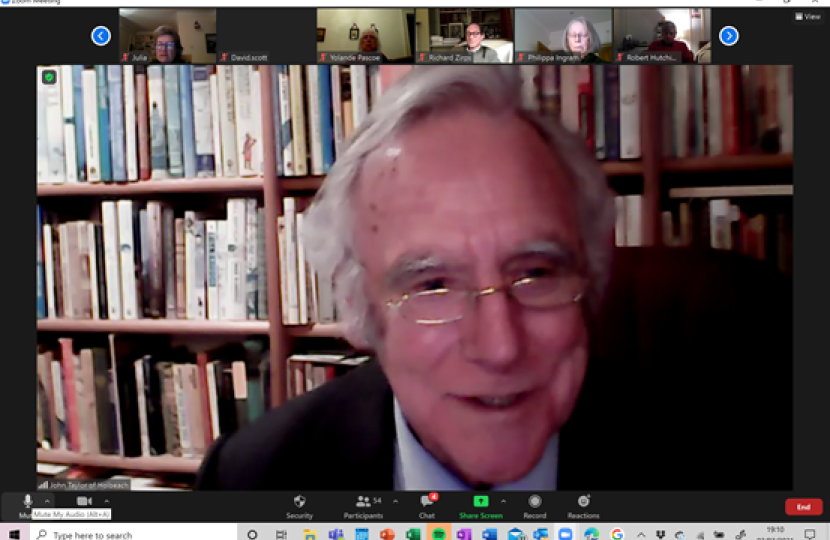Screen dimensions: 830x540
Task: Select Yolande Pascoe's video thumbnail
Action: coord(365,35)
